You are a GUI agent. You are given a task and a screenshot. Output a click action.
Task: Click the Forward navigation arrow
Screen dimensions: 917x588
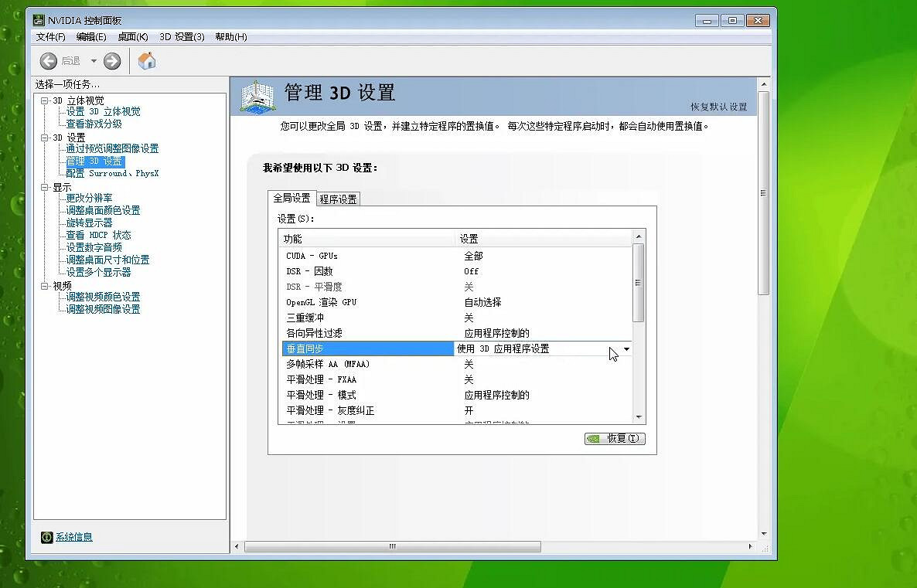(x=111, y=60)
